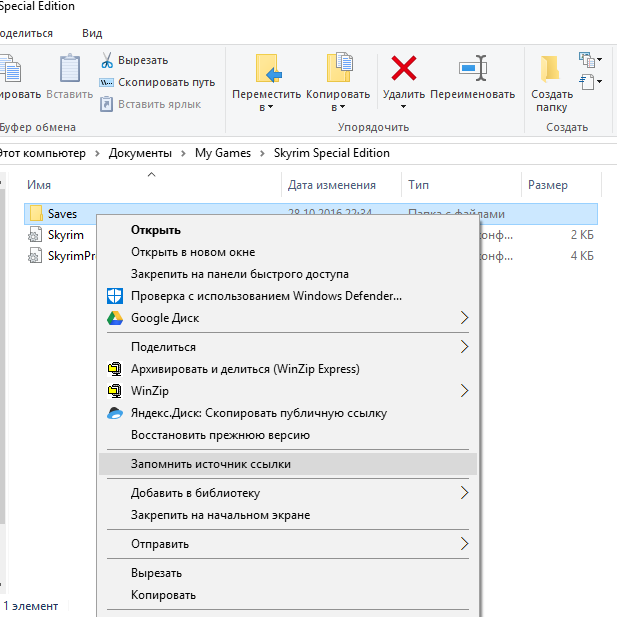Click the Copy icon at ribbon left edge
Viewport: 624px width, 619px height.
[x=10, y=68]
